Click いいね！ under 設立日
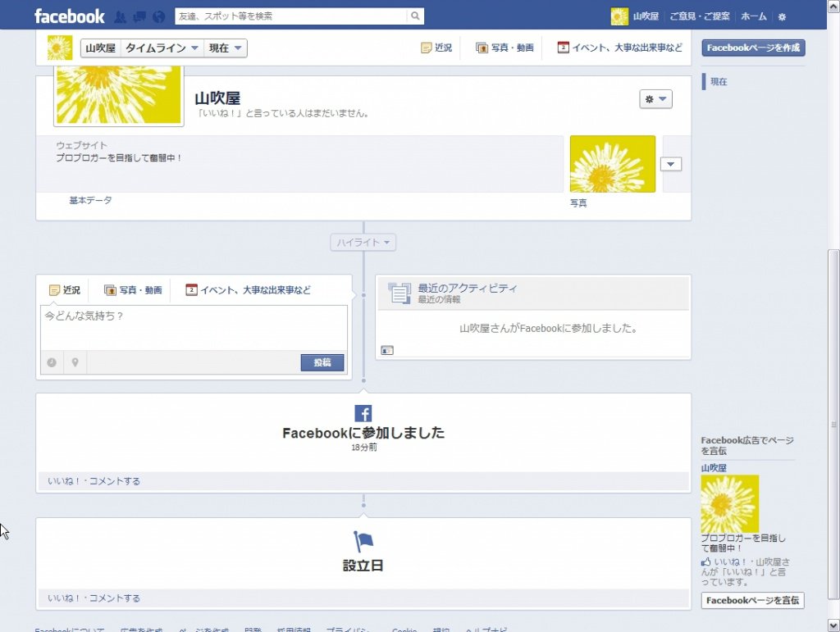Viewport: 840px width, 632px height. coord(64,598)
